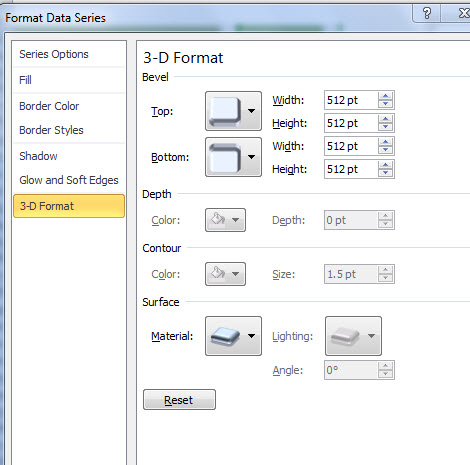
Task: Expand the Top bevel dropdown arrow
Action: tap(252, 111)
